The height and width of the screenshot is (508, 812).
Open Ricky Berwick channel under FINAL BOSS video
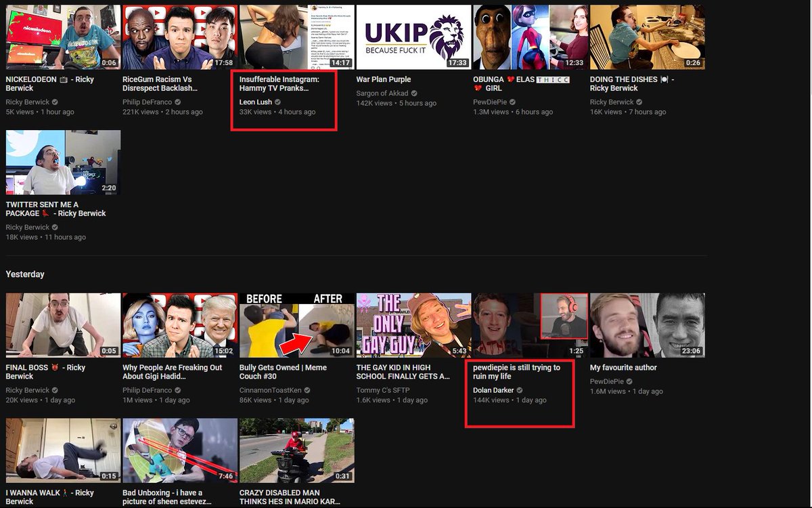pos(28,390)
